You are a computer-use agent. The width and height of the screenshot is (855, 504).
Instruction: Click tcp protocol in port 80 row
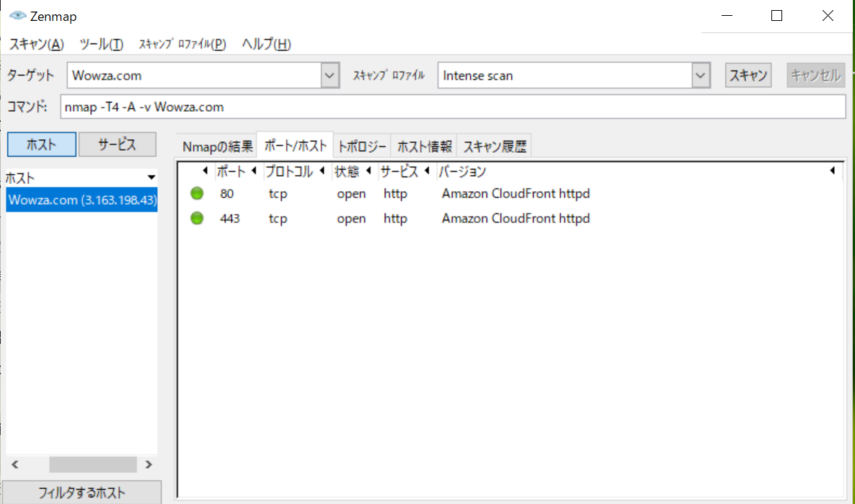278,194
